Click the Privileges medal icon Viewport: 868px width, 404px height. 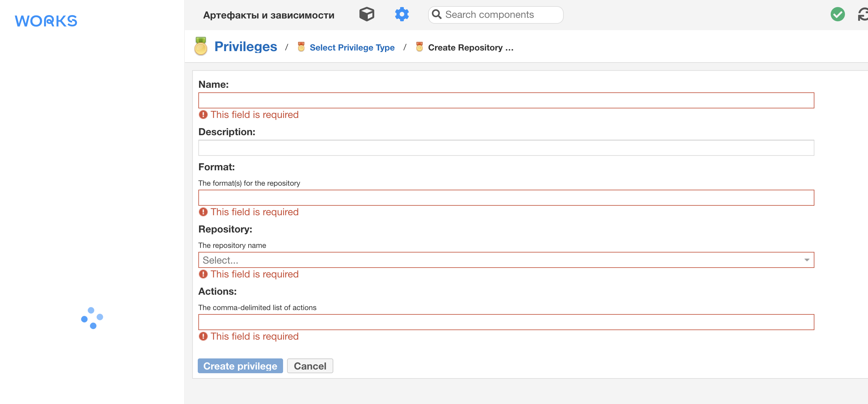(x=201, y=46)
